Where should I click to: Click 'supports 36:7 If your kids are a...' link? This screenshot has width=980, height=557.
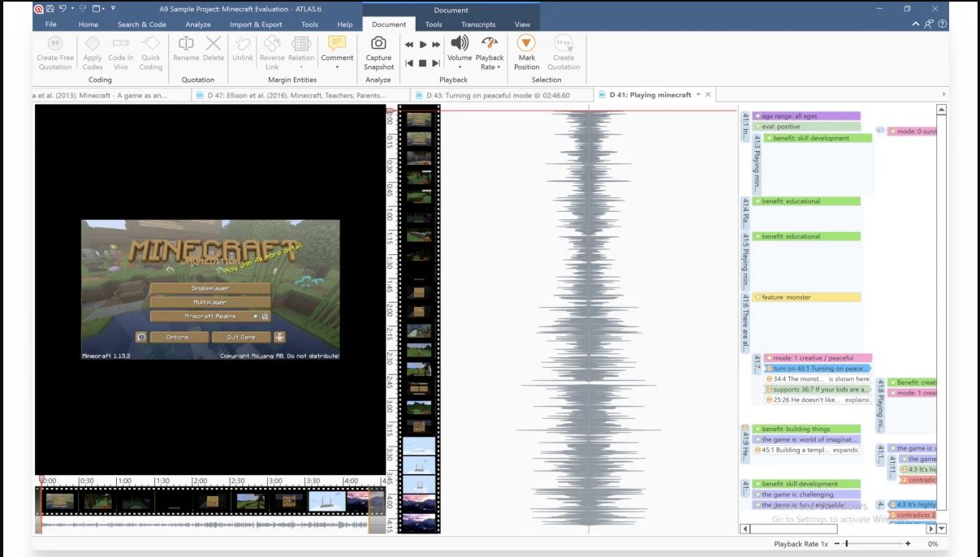(818, 390)
